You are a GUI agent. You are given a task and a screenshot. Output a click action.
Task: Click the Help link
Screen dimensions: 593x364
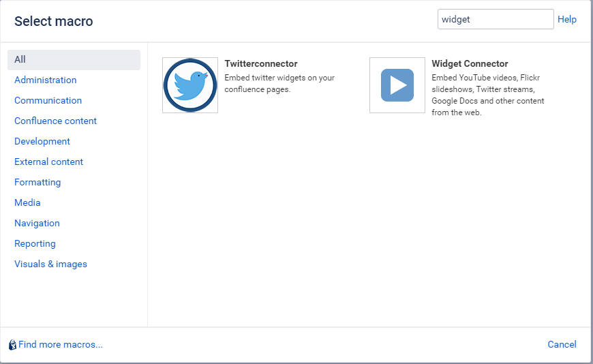pos(567,19)
